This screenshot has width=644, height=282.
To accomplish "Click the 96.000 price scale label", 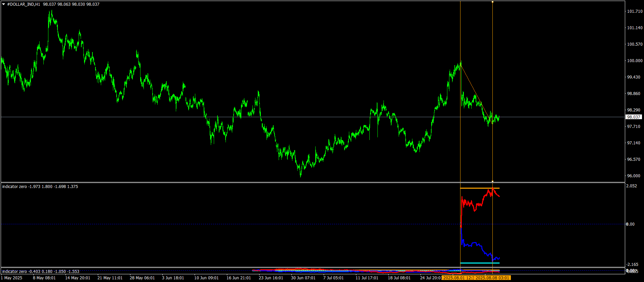I will (633, 176).
